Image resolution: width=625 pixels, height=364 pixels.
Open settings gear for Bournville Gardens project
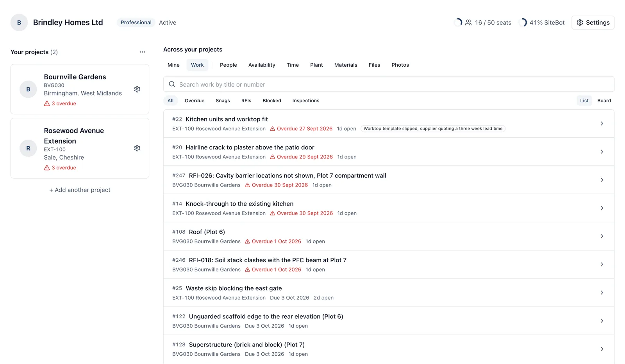click(x=137, y=89)
